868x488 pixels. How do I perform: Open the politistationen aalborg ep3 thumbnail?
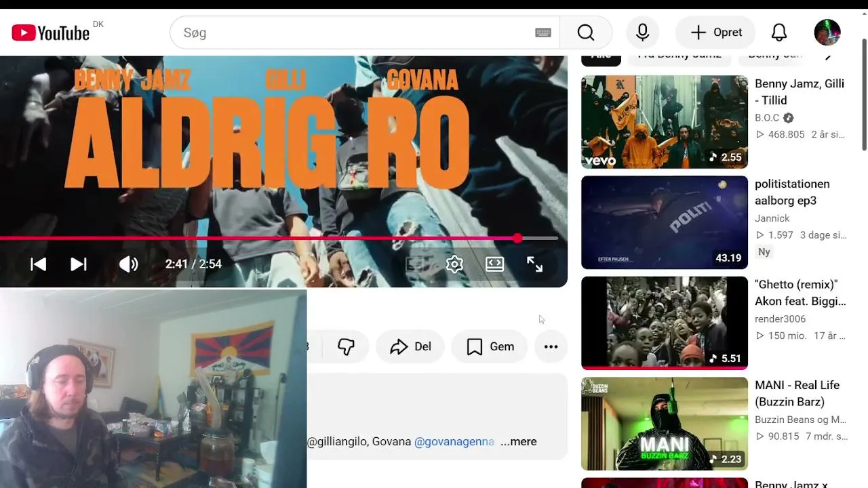[665, 222]
